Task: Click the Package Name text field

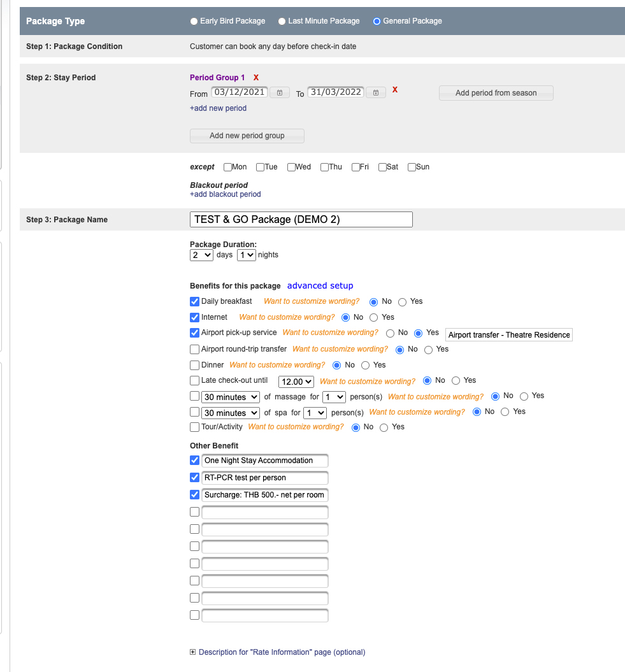Action: (x=301, y=219)
